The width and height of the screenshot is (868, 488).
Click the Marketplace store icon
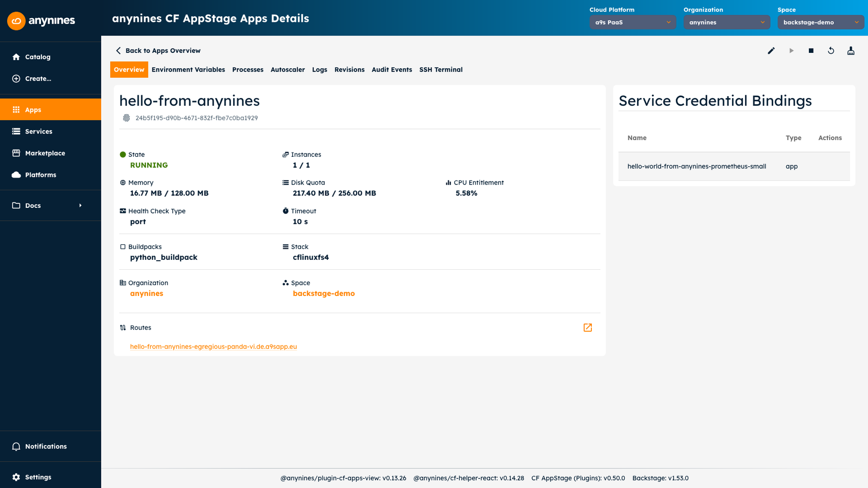(x=16, y=153)
